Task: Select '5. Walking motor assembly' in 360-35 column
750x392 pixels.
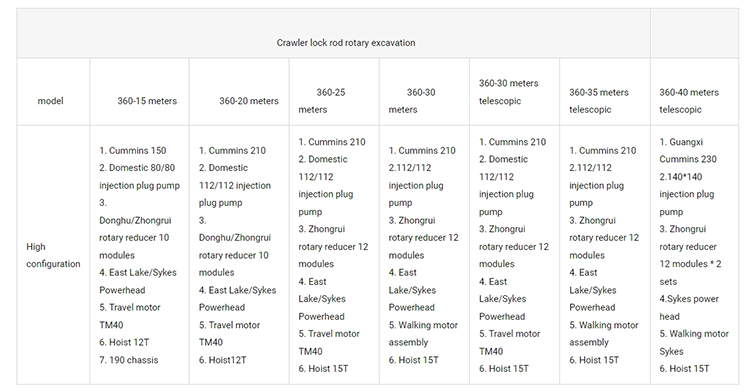Action: 604,334
